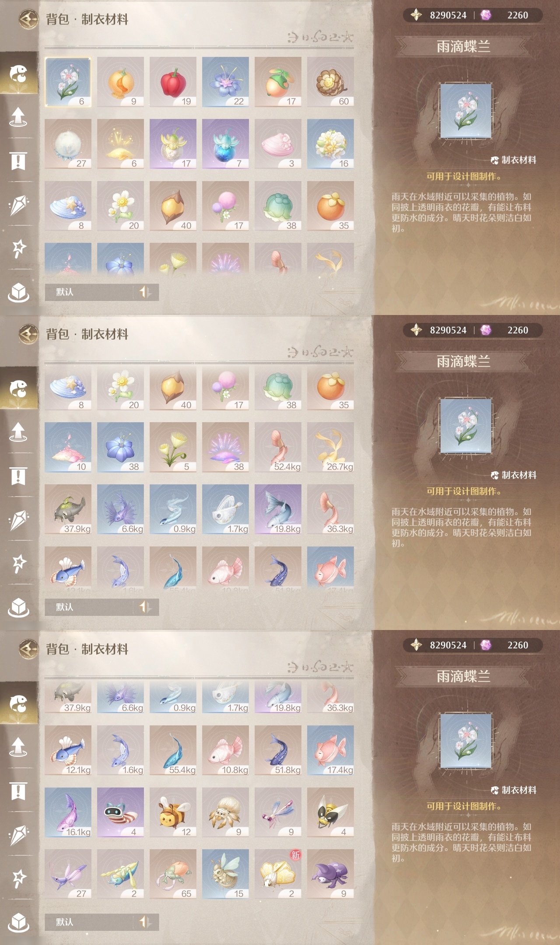Select the purple beetle with count 9

(x=330, y=874)
